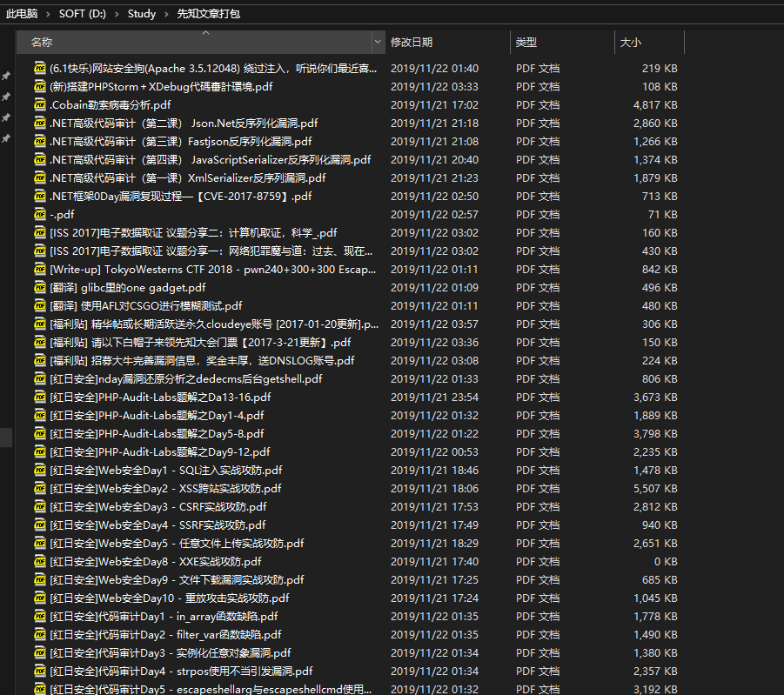
Task: Click the PDF icon of PHP-Audit-Labs题解之Day9-12.pdf
Action: point(40,451)
